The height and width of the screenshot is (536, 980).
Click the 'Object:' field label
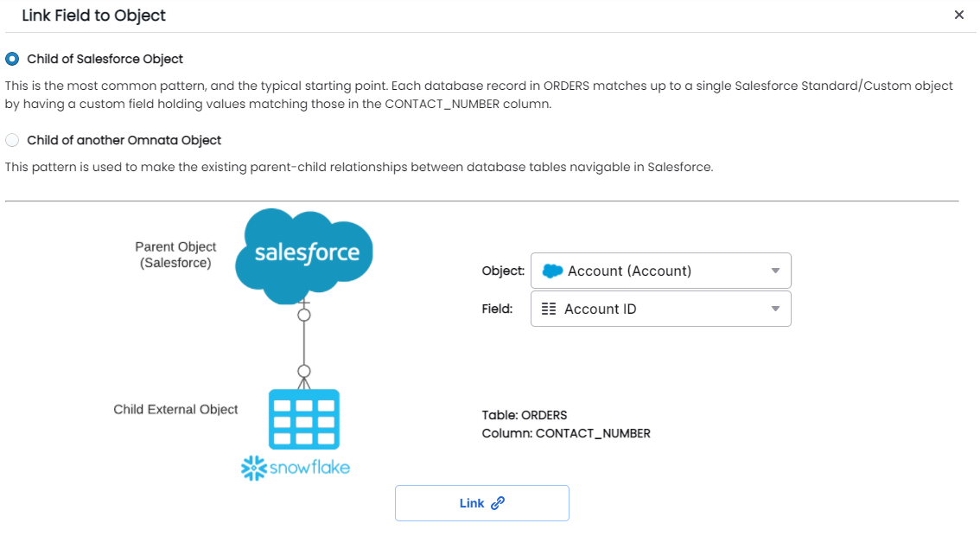pos(503,271)
